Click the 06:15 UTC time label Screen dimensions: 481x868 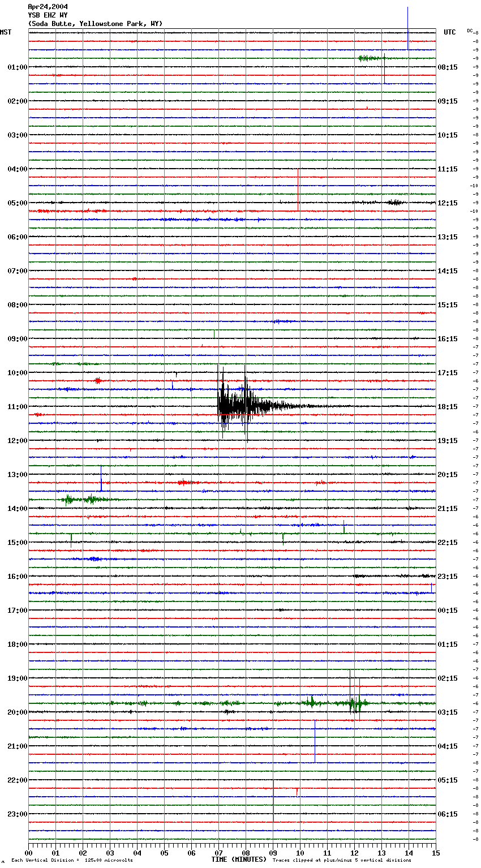(448, 814)
